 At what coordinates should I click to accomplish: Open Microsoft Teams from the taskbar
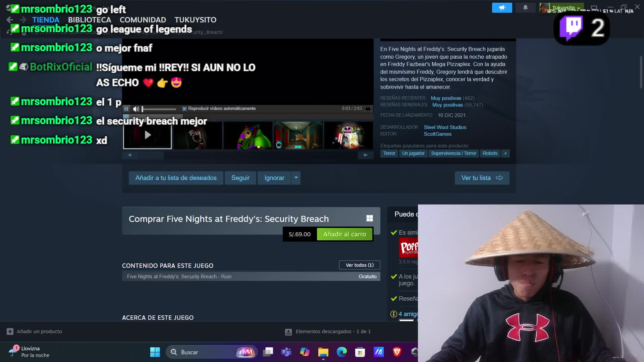tap(286, 352)
